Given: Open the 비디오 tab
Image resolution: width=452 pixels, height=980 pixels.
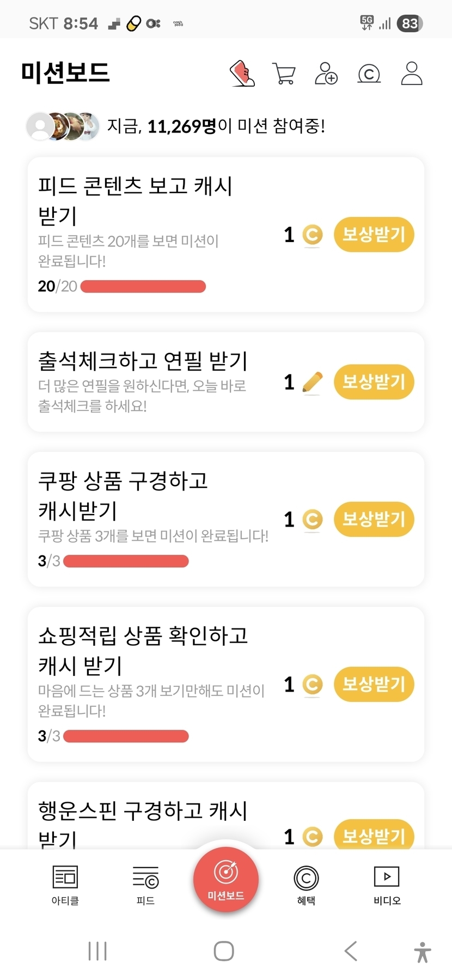Looking at the screenshot, I should (387, 884).
